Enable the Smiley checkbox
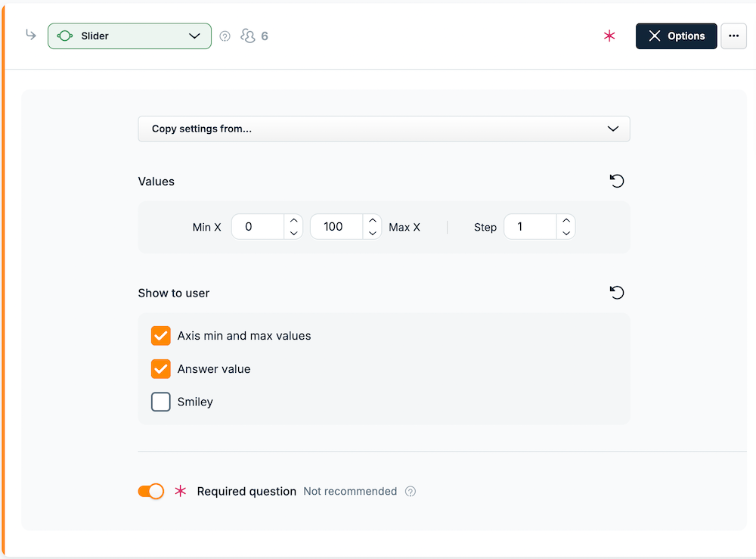 pyautogui.click(x=161, y=402)
